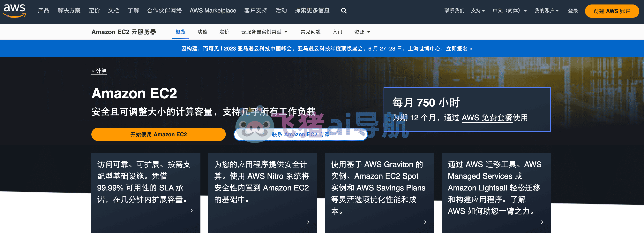Open 探索更多信息 menu

pos(312,11)
